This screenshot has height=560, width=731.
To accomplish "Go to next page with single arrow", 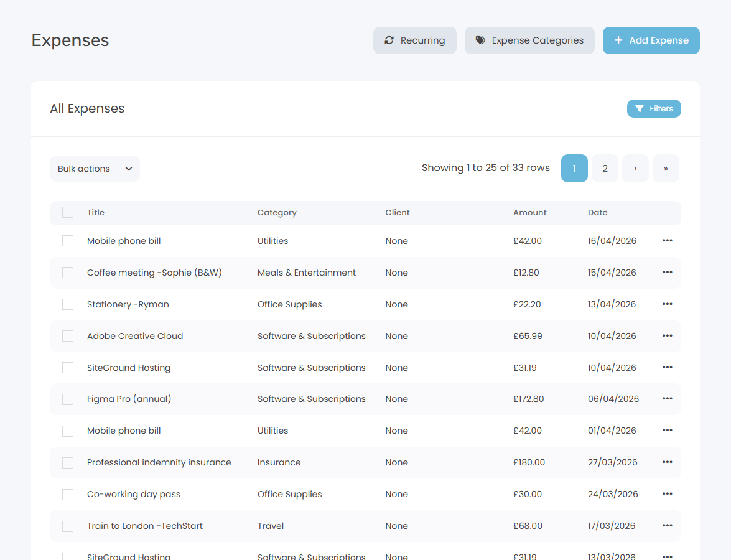I will coord(635,169).
